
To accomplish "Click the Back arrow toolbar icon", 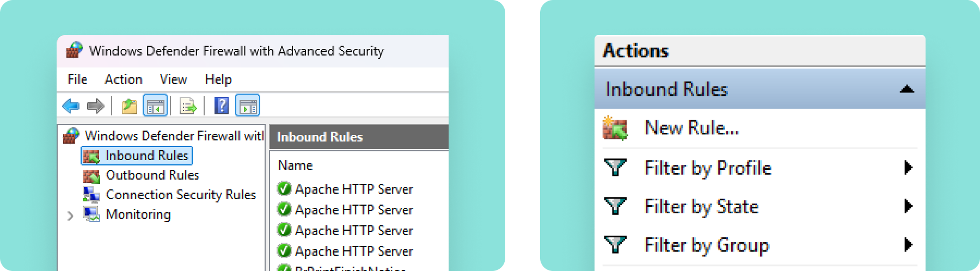I will click(x=71, y=106).
